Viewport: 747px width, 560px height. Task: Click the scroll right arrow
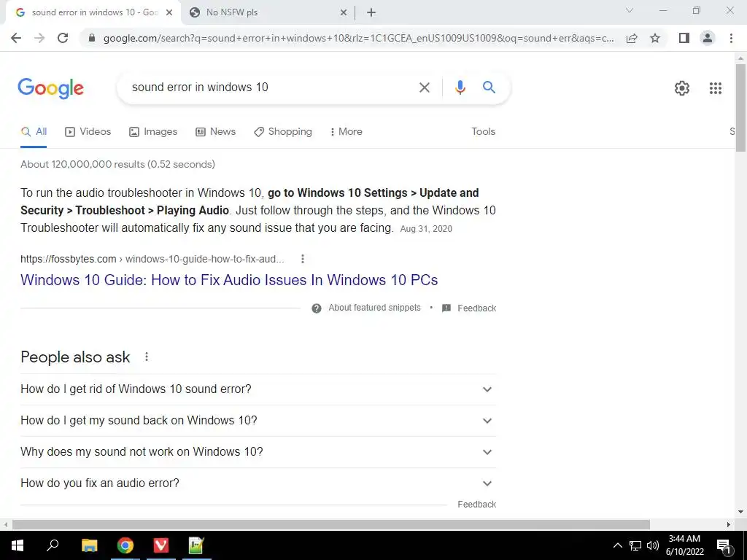point(729,524)
